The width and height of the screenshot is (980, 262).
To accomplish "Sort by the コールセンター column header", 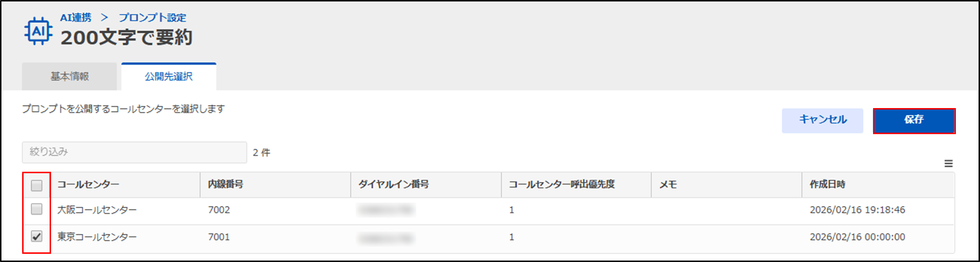I will click(x=88, y=184).
